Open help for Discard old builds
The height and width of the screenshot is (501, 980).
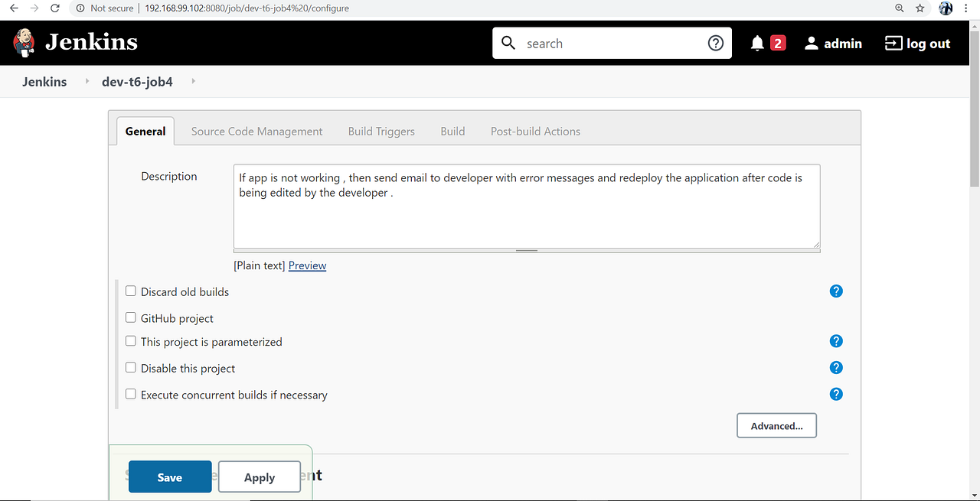pos(836,291)
